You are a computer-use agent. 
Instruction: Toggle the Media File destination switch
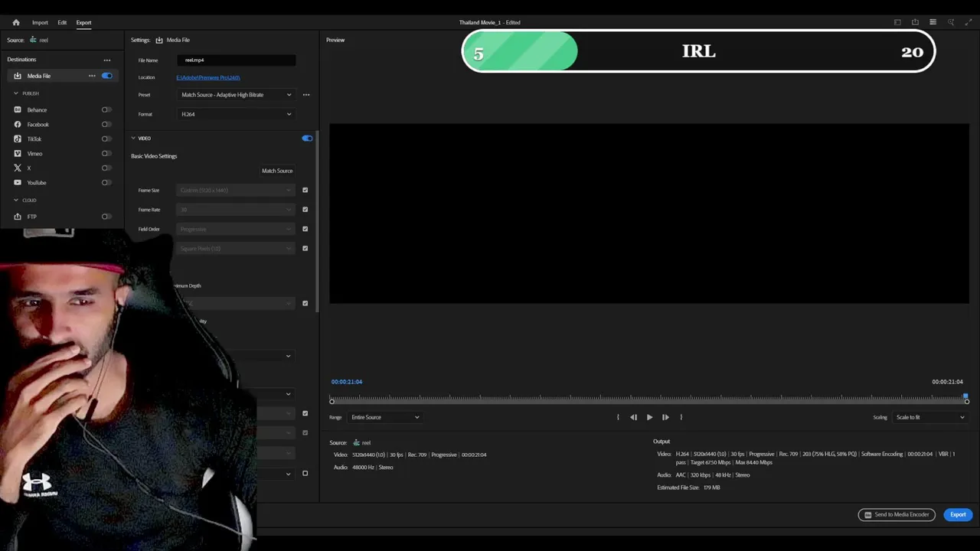coord(107,76)
